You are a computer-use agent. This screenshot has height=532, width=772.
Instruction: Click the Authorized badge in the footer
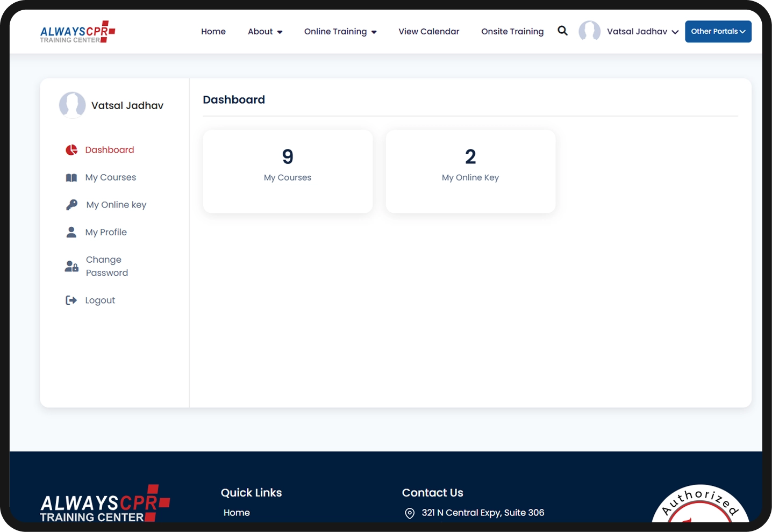pyautogui.click(x=700, y=504)
